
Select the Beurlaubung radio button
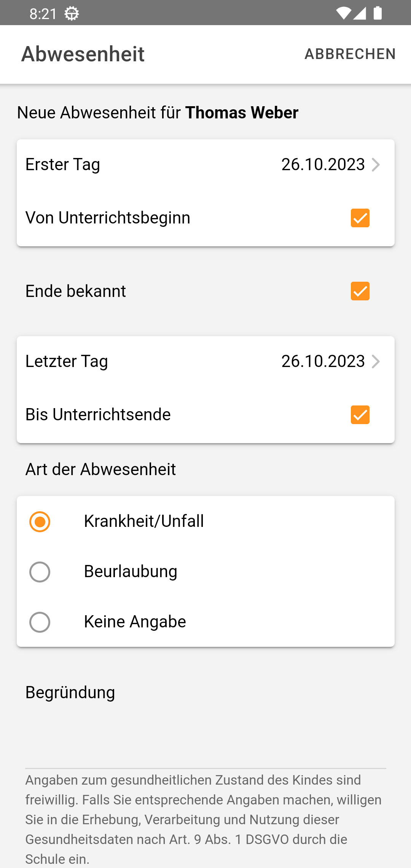coord(40,572)
